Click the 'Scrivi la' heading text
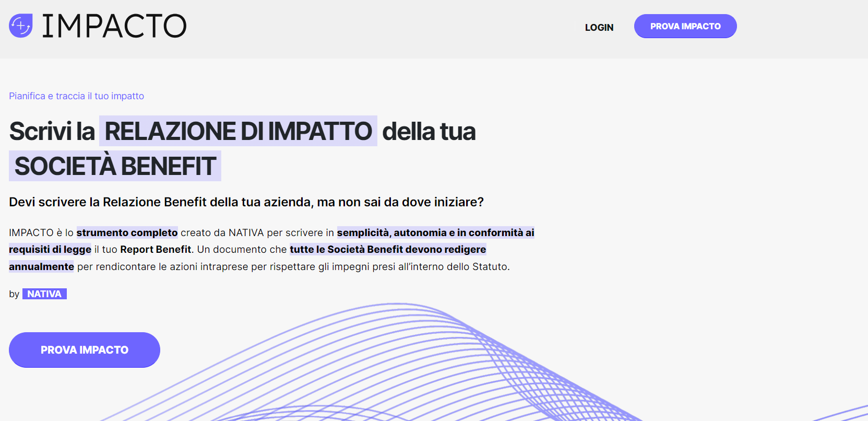 [52, 131]
